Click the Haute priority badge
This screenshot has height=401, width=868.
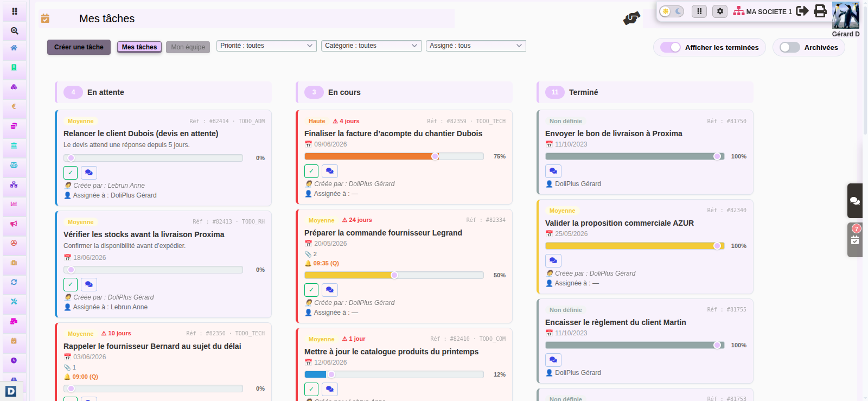click(x=317, y=121)
